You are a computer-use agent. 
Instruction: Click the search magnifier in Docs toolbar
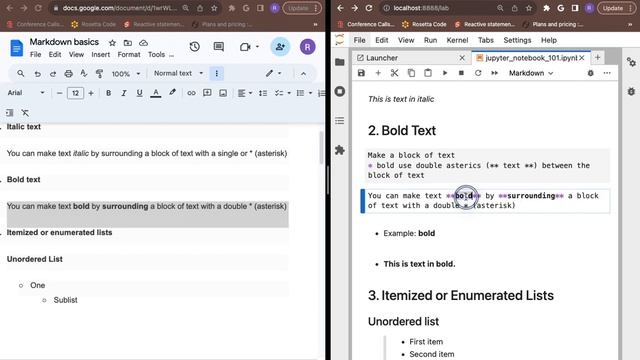click(20, 73)
